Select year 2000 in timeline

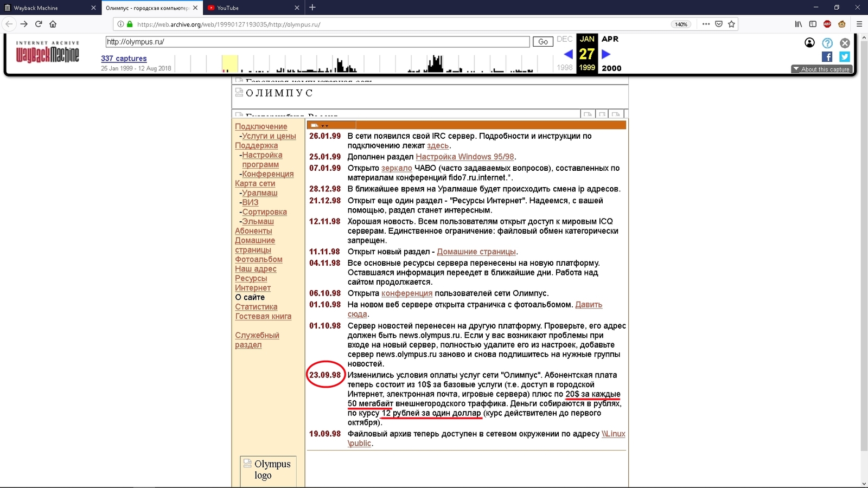[x=611, y=68]
